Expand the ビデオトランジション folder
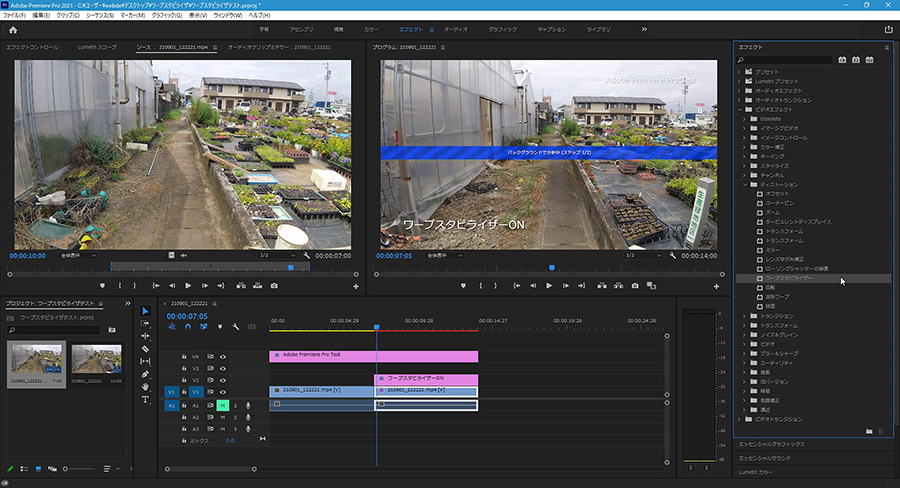Viewport: 900px width, 488px height. [x=739, y=419]
